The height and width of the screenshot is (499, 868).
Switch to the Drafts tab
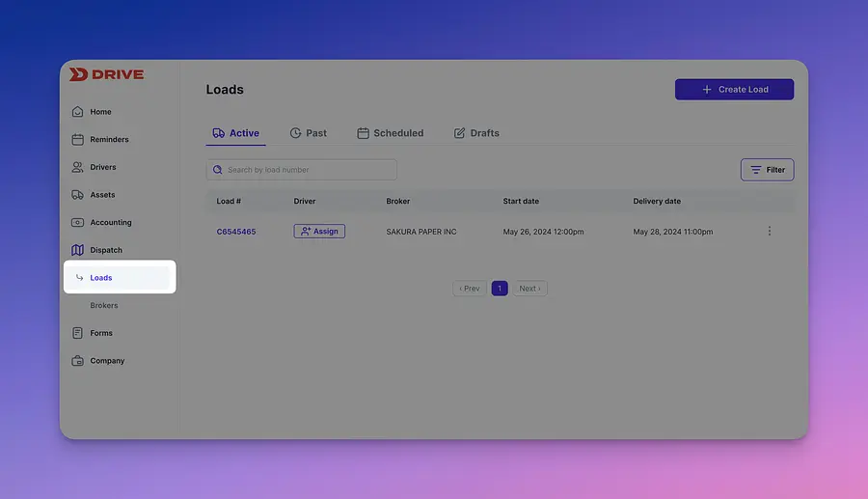476,133
